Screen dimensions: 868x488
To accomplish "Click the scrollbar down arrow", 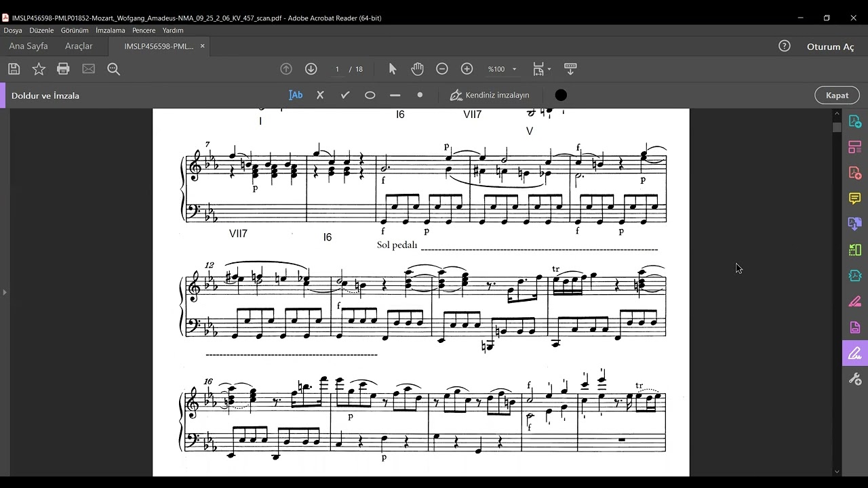I will pyautogui.click(x=837, y=472).
